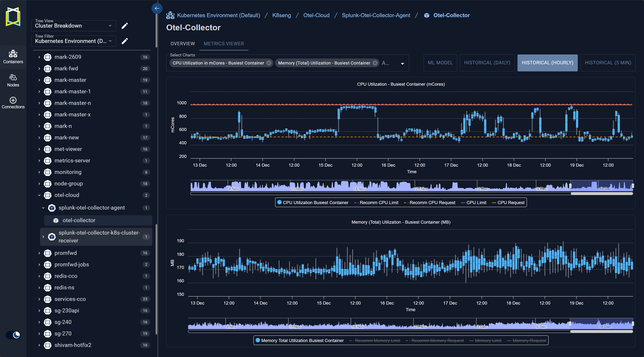This screenshot has height=357, width=644.
Task: Toggle CPU Utilization Busiest Container legend series
Action: point(313,203)
